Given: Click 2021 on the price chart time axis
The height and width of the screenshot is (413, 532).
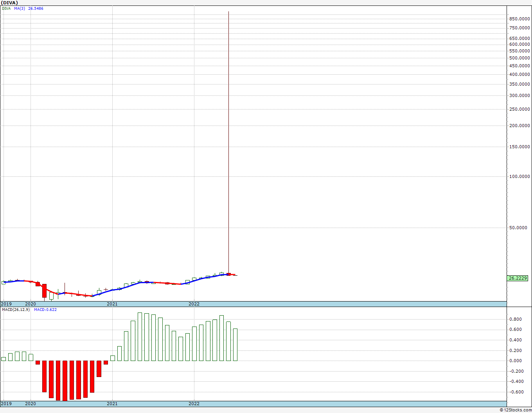Looking at the screenshot, I should [112, 304].
